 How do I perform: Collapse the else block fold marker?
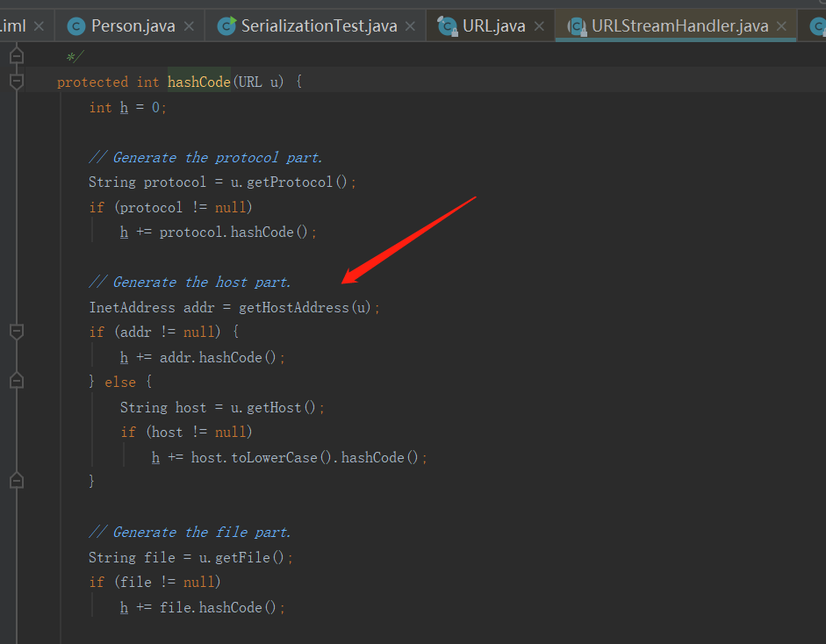point(16,382)
